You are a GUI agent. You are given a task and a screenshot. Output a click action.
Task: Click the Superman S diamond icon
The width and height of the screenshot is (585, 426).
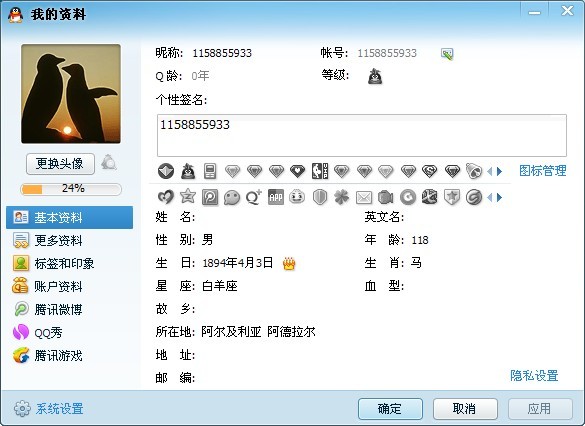[x=429, y=171]
